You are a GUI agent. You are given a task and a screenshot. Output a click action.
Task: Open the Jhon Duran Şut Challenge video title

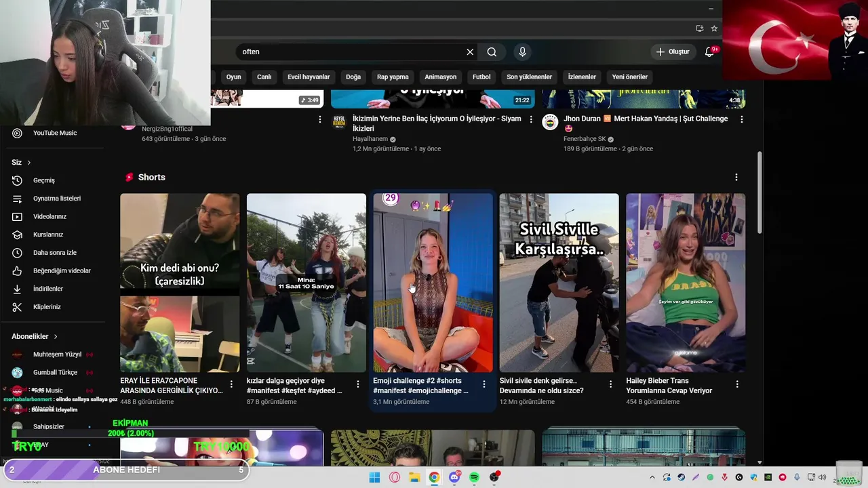tap(646, 123)
